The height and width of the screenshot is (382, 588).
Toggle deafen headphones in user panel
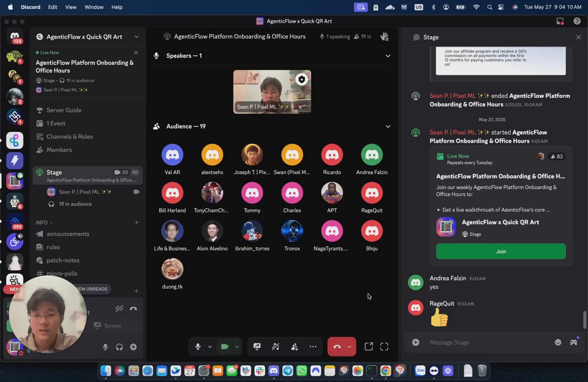coord(119,347)
